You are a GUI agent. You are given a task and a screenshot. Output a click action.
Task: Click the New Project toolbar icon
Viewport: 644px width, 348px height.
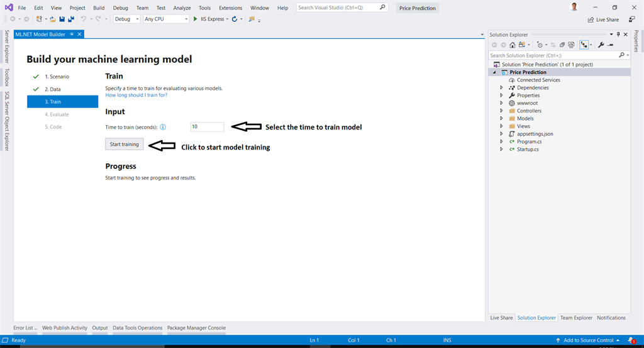point(39,19)
